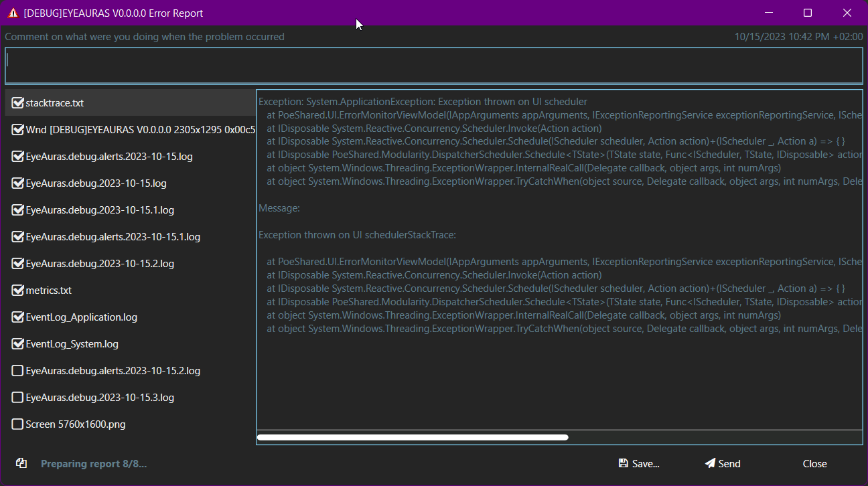Select the EventLog_System.log entry
This screenshot has height=486, width=868.
72,344
